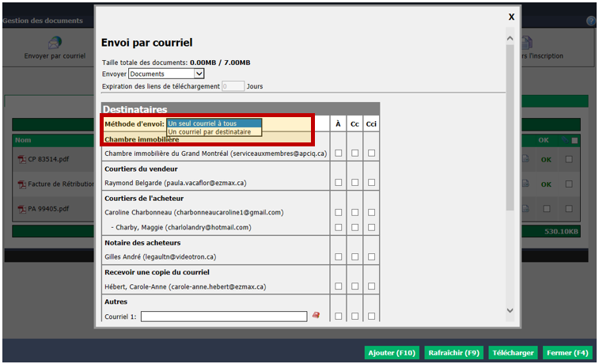Click the document icon above l'inscription

point(527,43)
